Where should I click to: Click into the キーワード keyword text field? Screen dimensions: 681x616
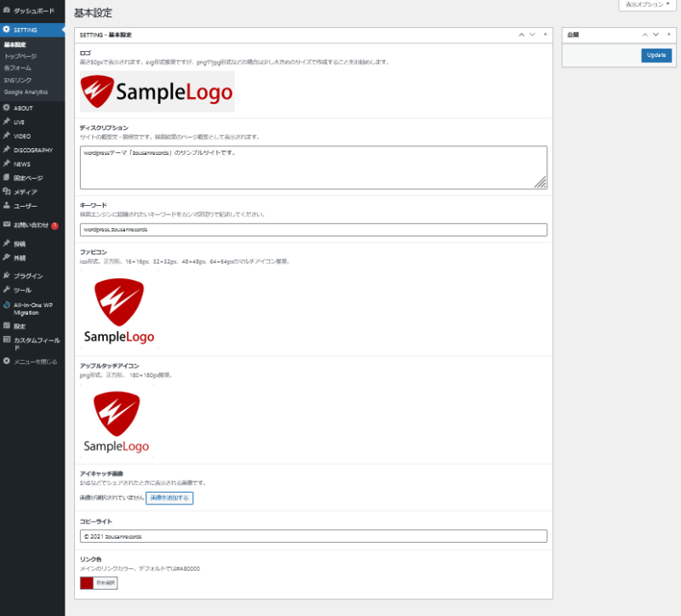(x=313, y=230)
